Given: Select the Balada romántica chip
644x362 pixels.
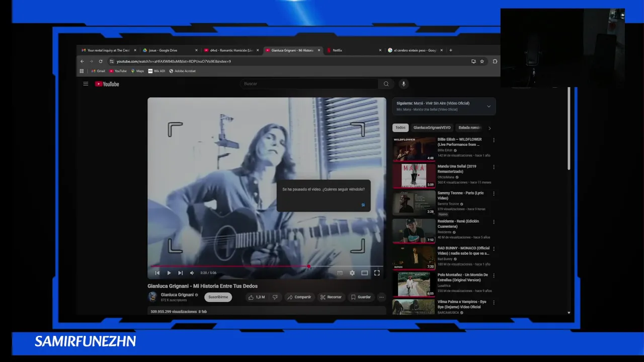Looking at the screenshot, I should (x=470, y=128).
